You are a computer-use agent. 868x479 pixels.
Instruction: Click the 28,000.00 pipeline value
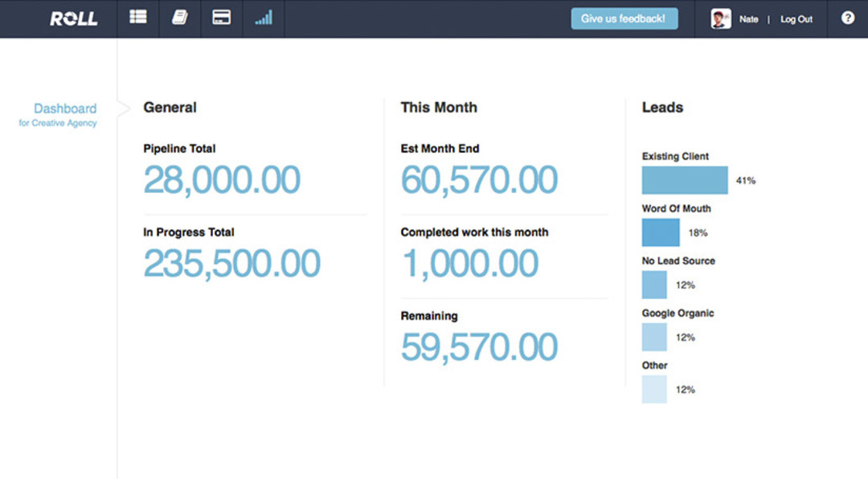point(222,180)
